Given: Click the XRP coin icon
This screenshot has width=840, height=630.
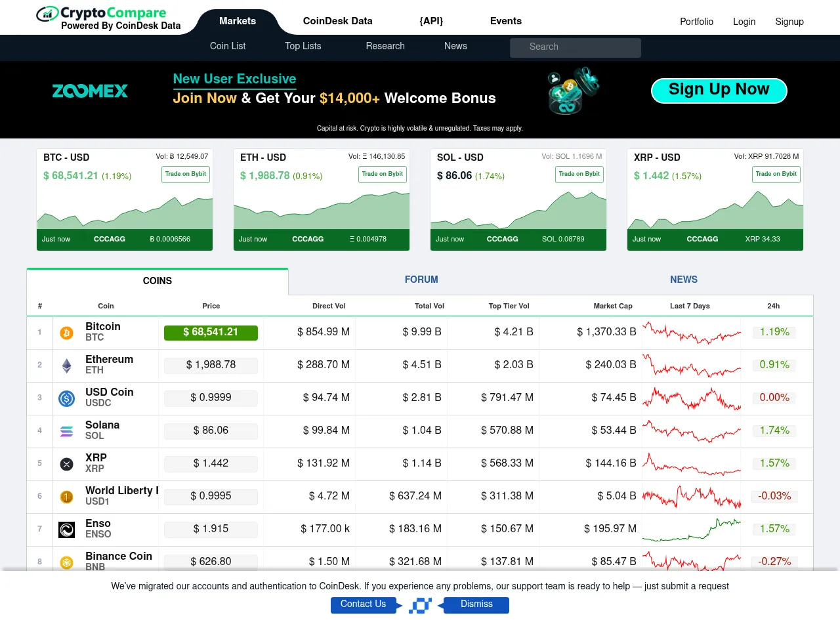Looking at the screenshot, I should point(66,464).
